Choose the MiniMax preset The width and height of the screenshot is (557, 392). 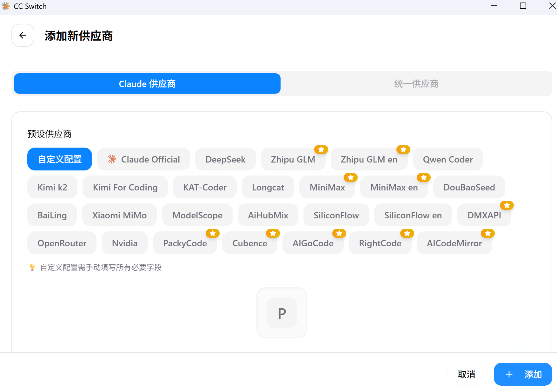tap(327, 187)
